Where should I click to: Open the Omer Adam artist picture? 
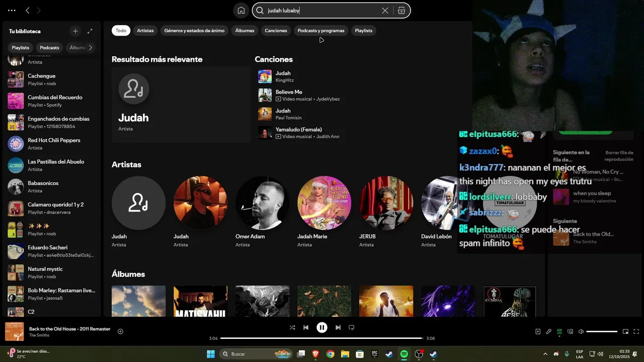(x=262, y=203)
